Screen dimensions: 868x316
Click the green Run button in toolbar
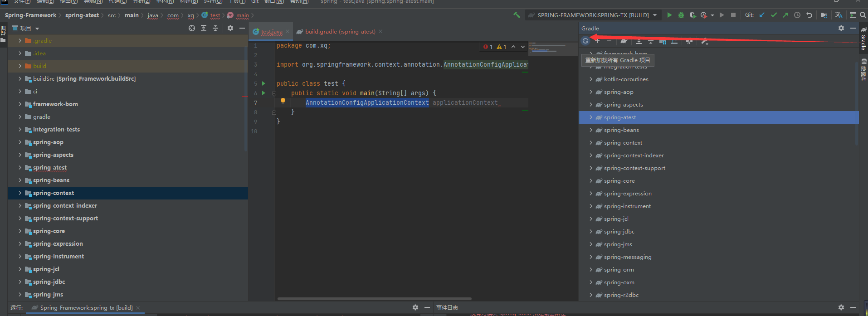point(669,15)
